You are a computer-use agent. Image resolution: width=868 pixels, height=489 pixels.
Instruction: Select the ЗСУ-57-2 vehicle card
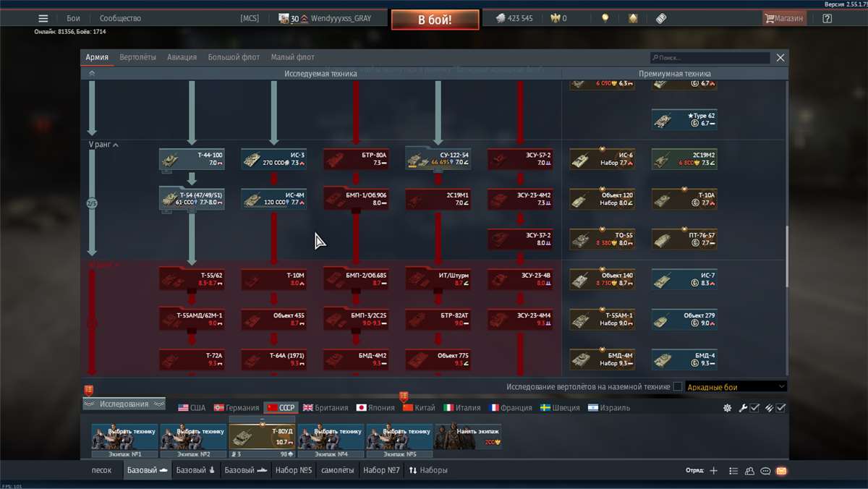(x=520, y=159)
